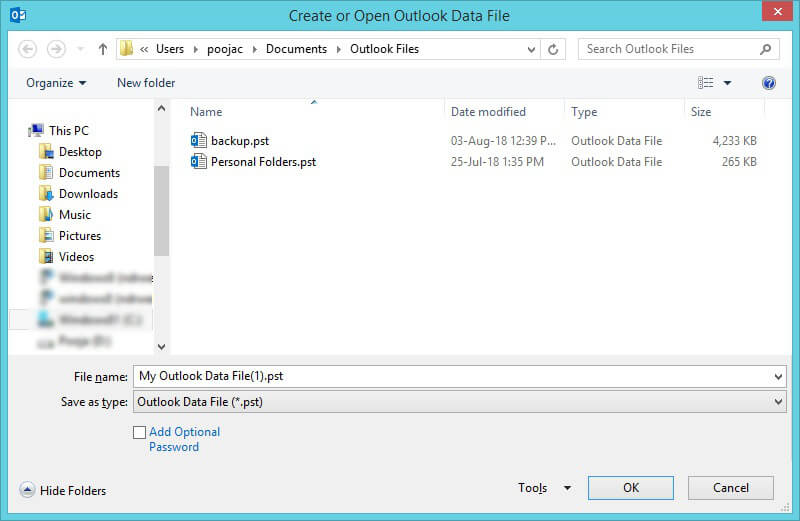Sort by Date modified column

click(488, 112)
